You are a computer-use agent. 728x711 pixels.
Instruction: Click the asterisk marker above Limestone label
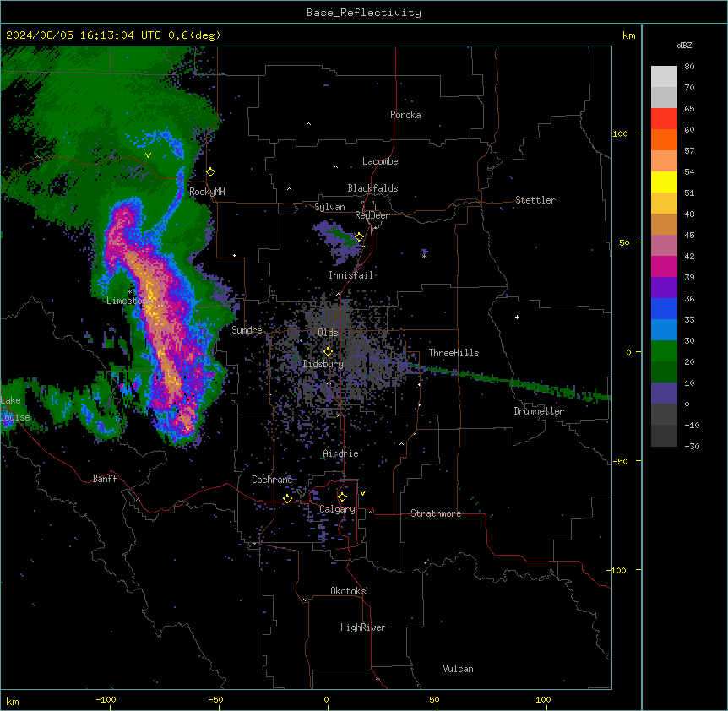pyautogui.click(x=130, y=292)
